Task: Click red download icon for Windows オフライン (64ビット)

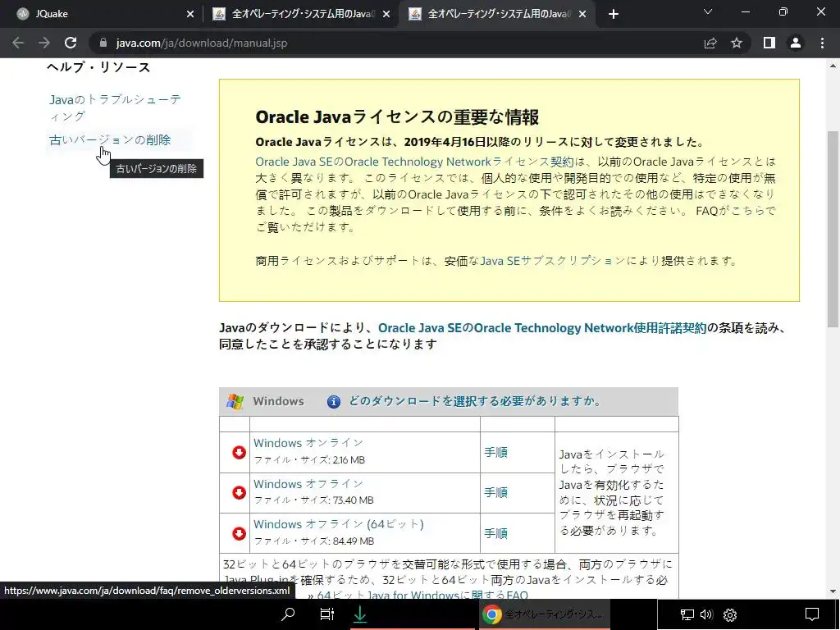Action: click(x=239, y=533)
